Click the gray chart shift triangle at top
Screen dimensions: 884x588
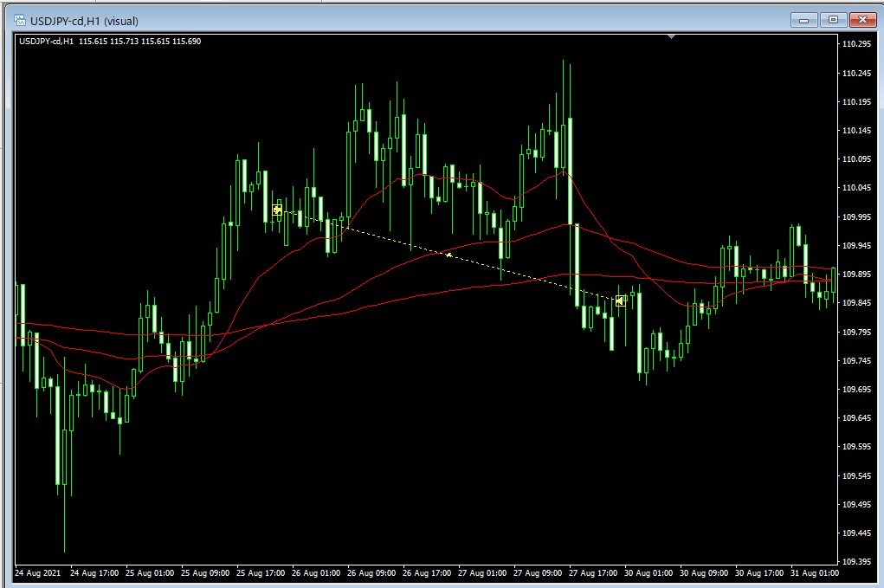point(672,37)
